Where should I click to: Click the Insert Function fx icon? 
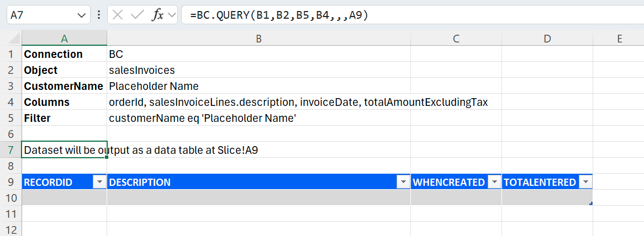157,15
